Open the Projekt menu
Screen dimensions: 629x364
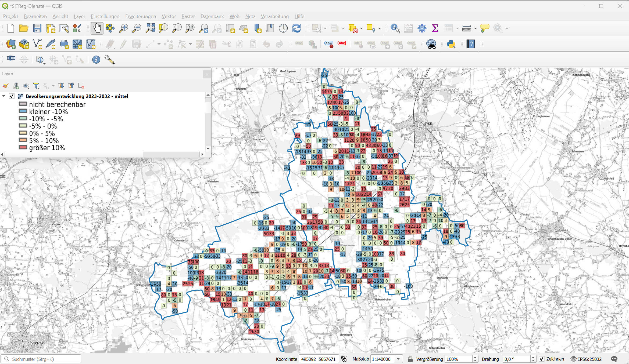click(10, 16)
